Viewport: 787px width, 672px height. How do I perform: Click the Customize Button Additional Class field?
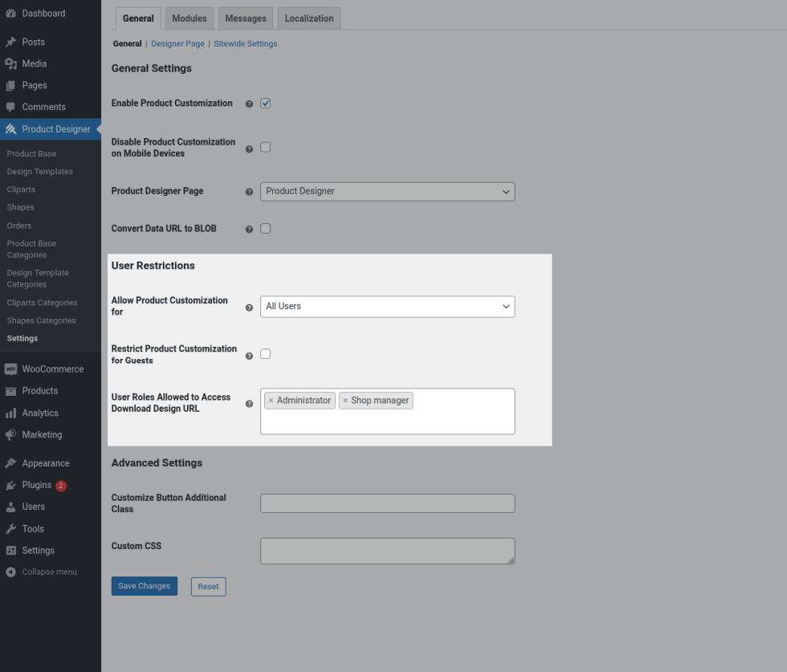point(387,503)
